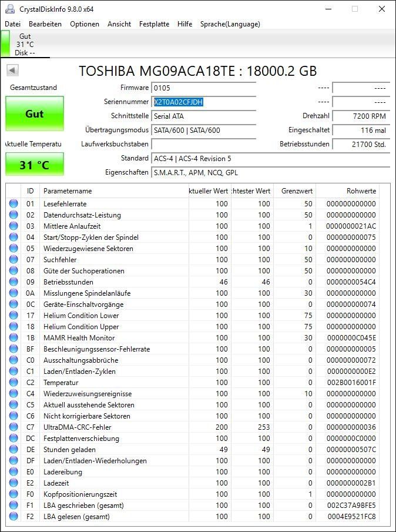
Task: Open the Festplatte menu
Action: pos(155,24)
